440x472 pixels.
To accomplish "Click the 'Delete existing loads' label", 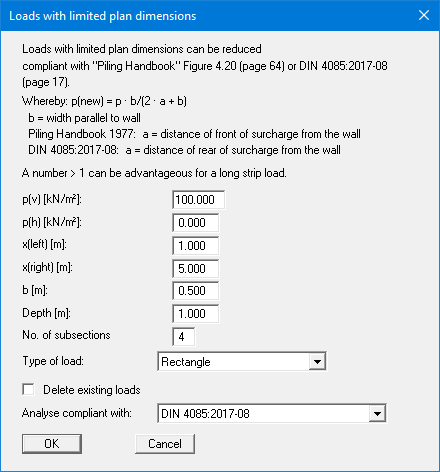I will 92,390.
